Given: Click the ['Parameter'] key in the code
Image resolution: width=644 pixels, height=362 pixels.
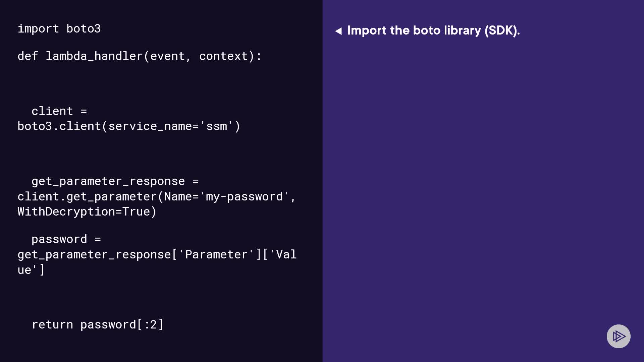Looking at the screenshot, I should 216,255.
